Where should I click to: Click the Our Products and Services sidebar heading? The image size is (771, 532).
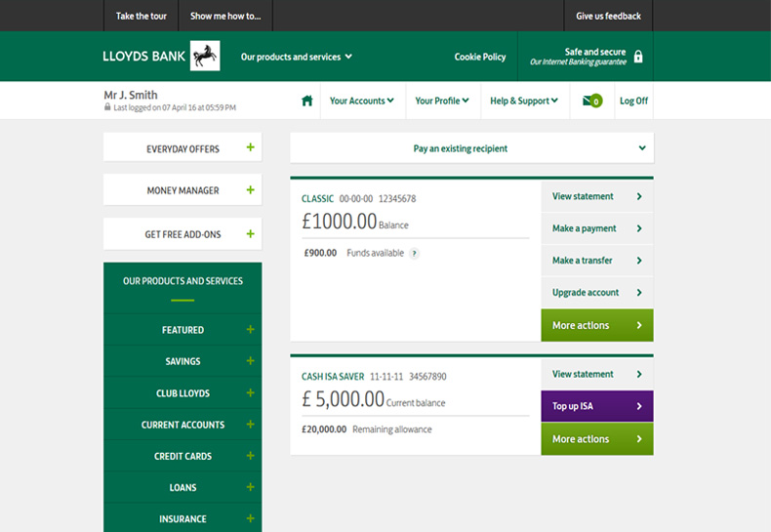pyautogui.click(x=183, y=281)
